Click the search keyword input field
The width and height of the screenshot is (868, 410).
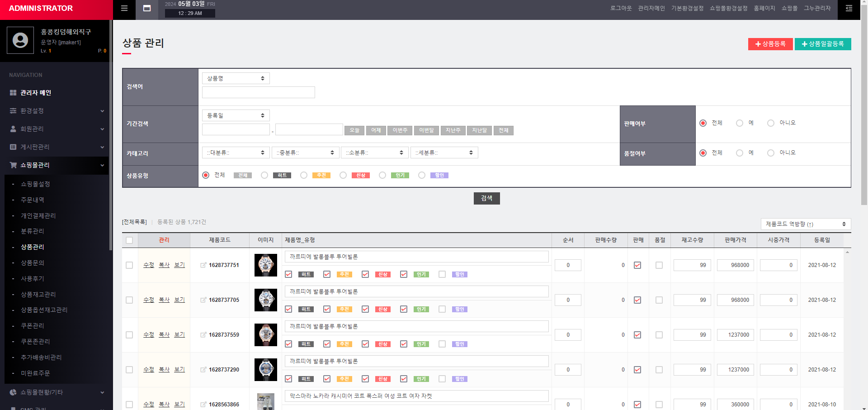click(259, 92)
